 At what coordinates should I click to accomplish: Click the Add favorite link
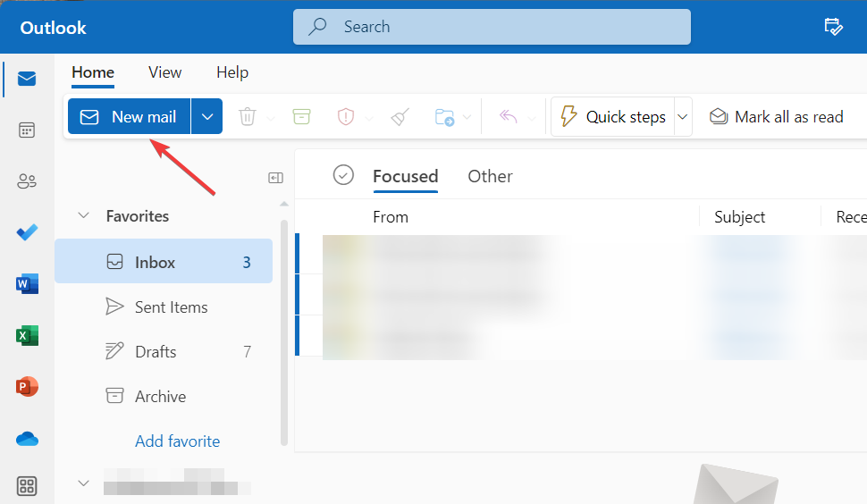[x=178, y=441]
